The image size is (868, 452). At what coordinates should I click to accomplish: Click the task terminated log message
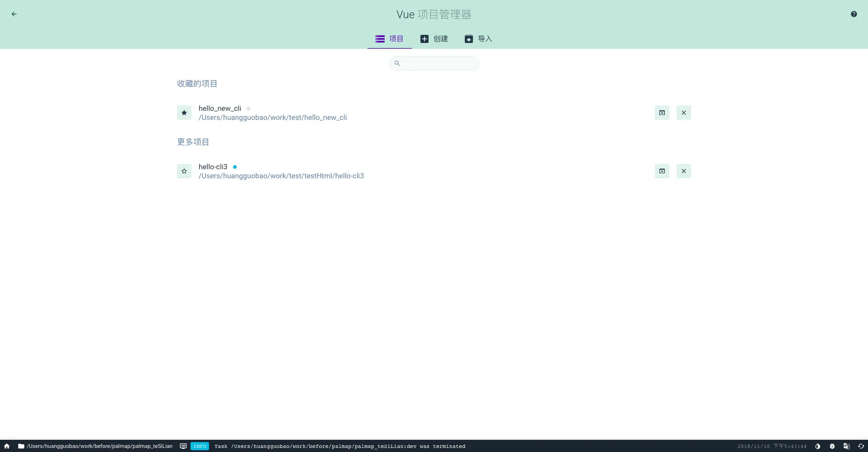(x=340, y=446)
